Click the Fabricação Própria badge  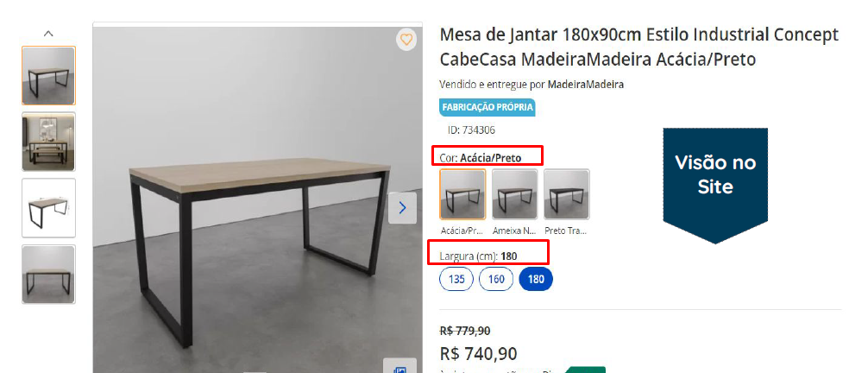click(487, 108)
